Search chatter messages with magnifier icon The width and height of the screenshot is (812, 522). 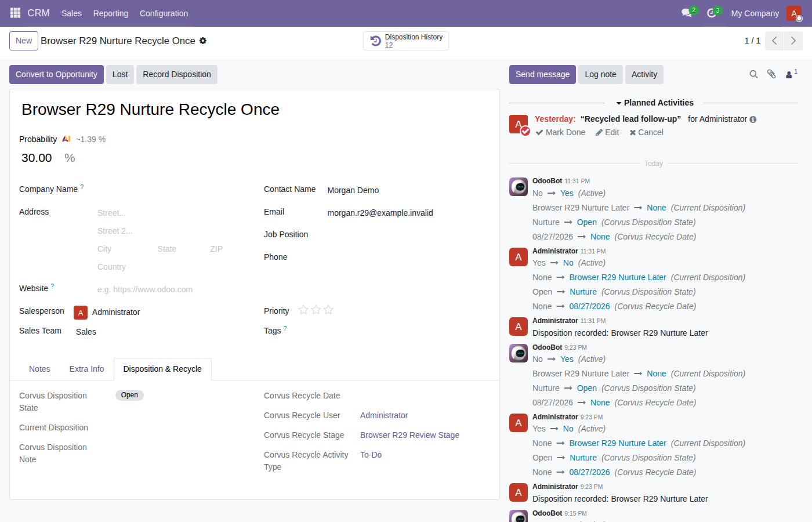coord(753,74)
